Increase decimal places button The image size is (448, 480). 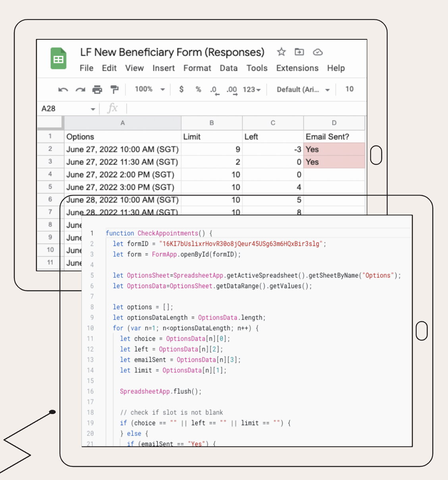click(232, 90)
